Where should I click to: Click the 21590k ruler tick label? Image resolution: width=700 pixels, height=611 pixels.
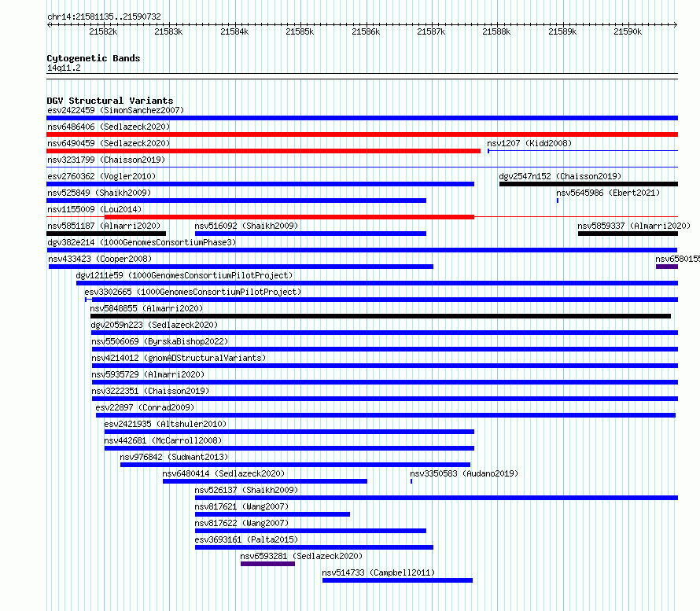pyautogui.click(x=628, y=31)
